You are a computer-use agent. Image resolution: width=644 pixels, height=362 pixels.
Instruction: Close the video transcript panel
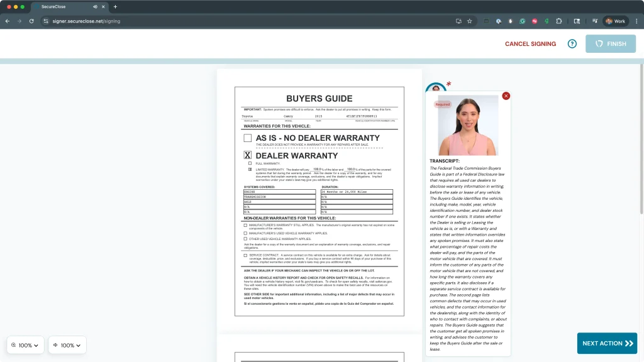(506, 96)
